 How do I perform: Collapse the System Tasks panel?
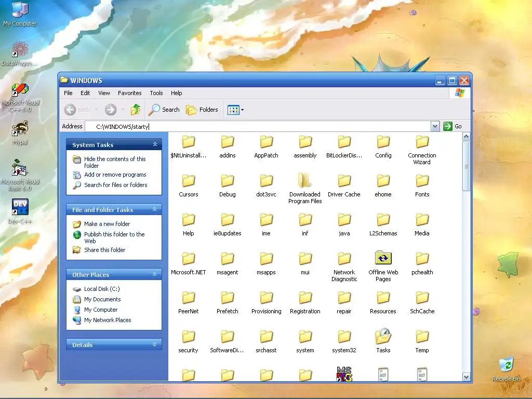tap(155, 144)
